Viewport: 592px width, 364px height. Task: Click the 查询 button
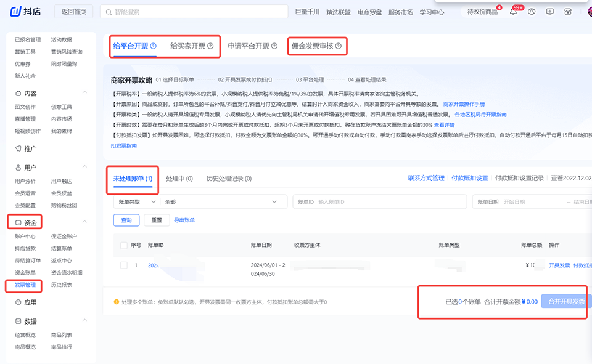point(126,220)
